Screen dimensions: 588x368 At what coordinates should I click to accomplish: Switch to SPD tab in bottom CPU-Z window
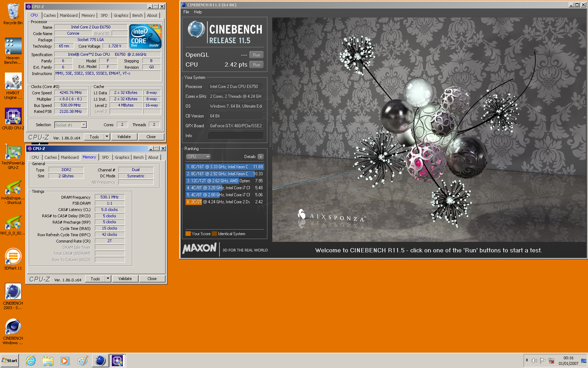pyautogui.click(x=105, y=157)
